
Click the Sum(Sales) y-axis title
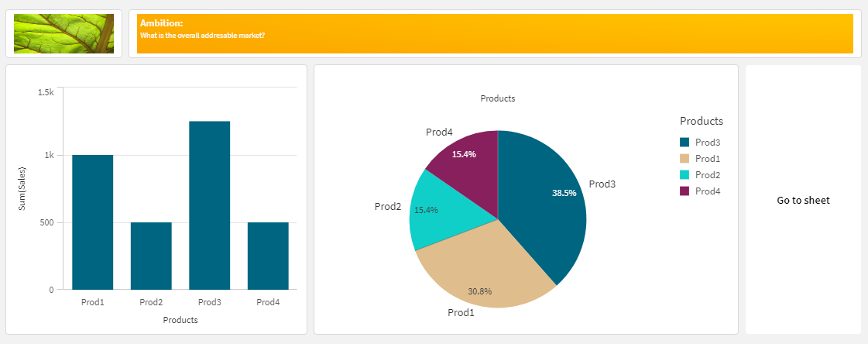[x=22, y=189]
